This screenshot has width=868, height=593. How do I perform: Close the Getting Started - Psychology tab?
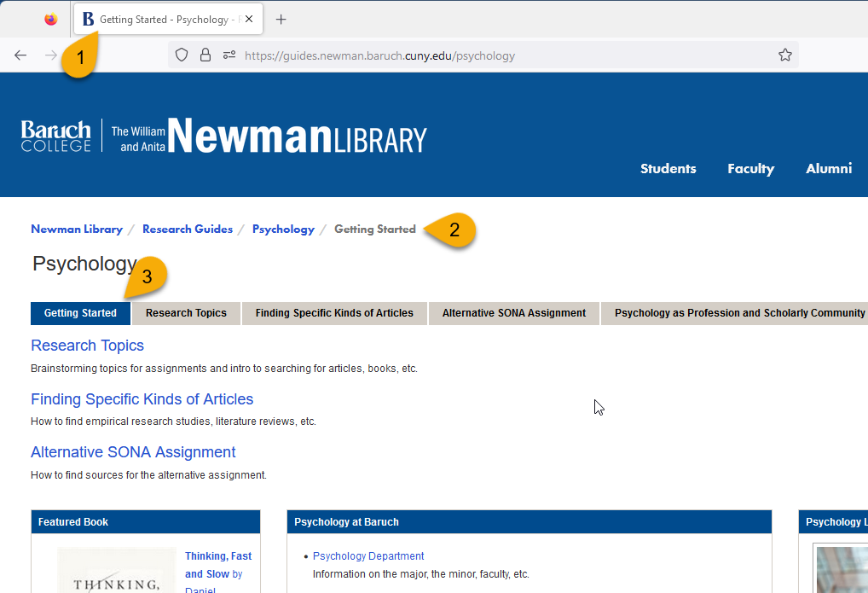(x=249, y=20)
